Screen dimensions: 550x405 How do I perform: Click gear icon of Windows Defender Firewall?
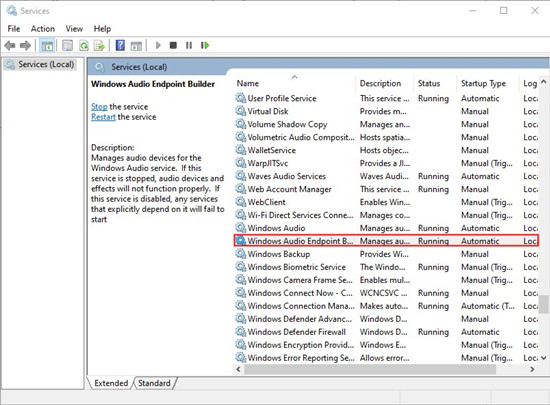pos(241,331)
